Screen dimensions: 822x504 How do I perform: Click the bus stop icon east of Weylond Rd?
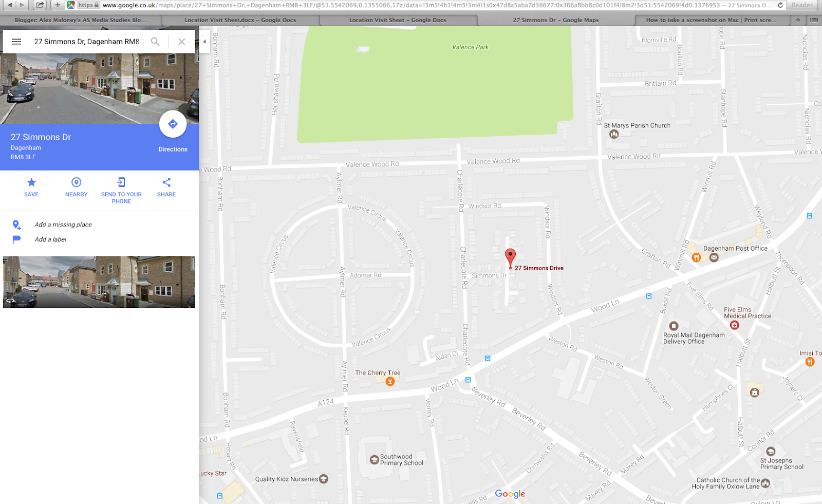809,216
